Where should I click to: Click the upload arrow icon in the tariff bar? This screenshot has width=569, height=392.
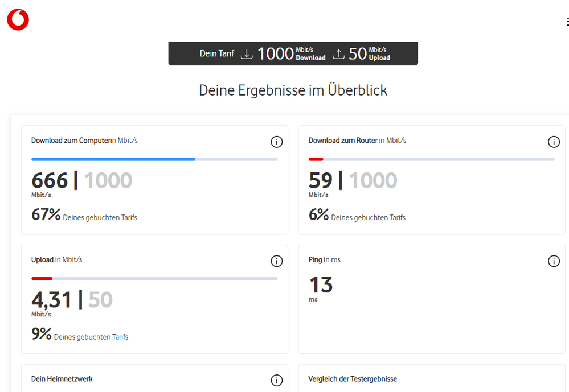coord(338,53)
